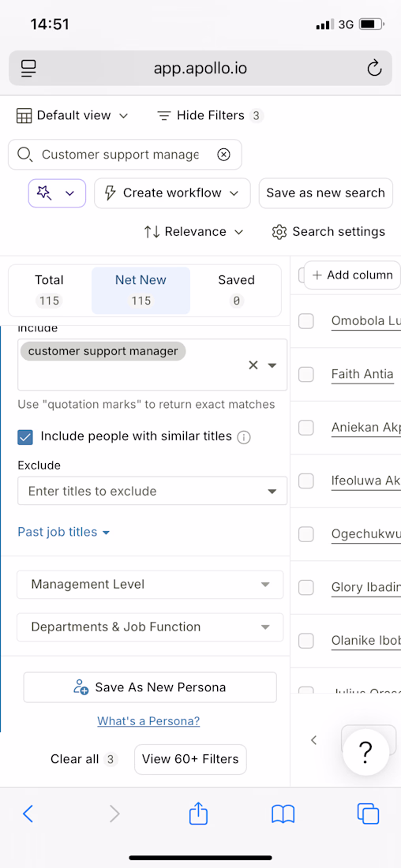Expand the Management Level filter
The height and width of the screenshot is (868, 401).
point(150,585)
